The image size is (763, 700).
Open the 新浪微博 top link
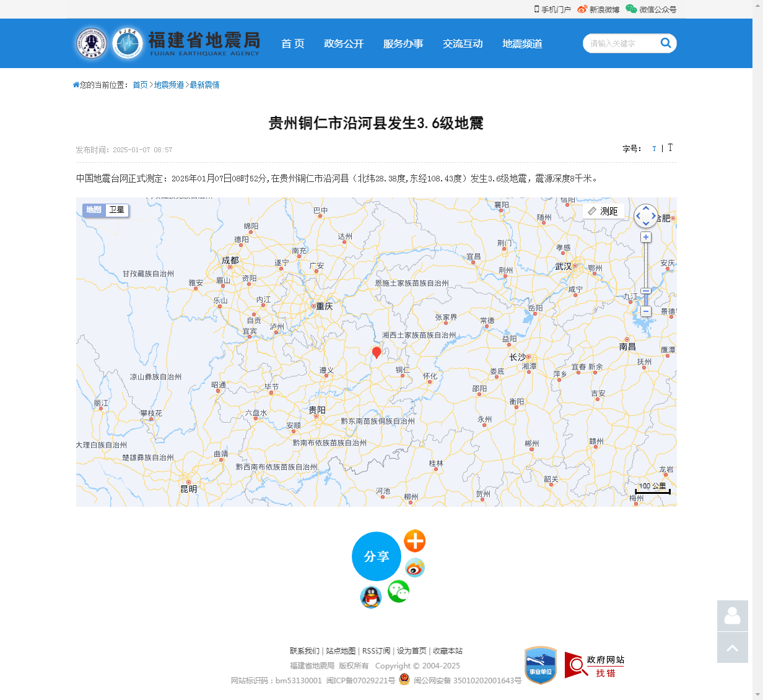598,9
